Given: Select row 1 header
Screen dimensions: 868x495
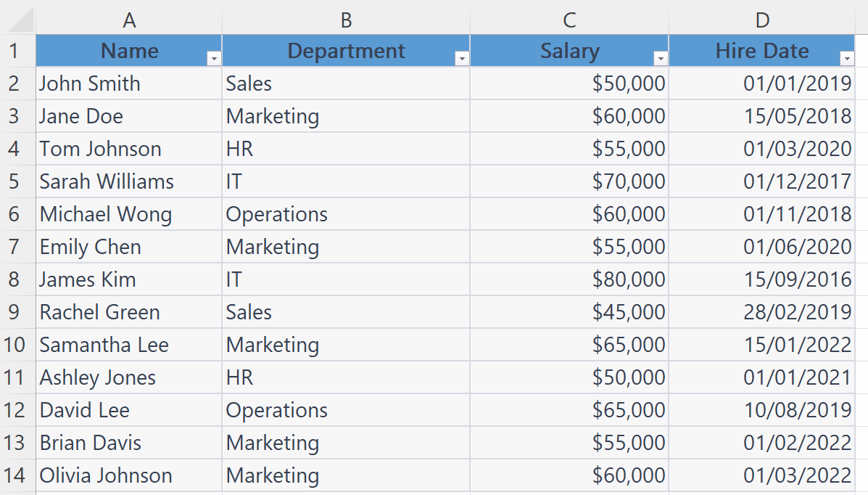Looking at the screenshot, I should pyautogui.click(x=17, y=51).
